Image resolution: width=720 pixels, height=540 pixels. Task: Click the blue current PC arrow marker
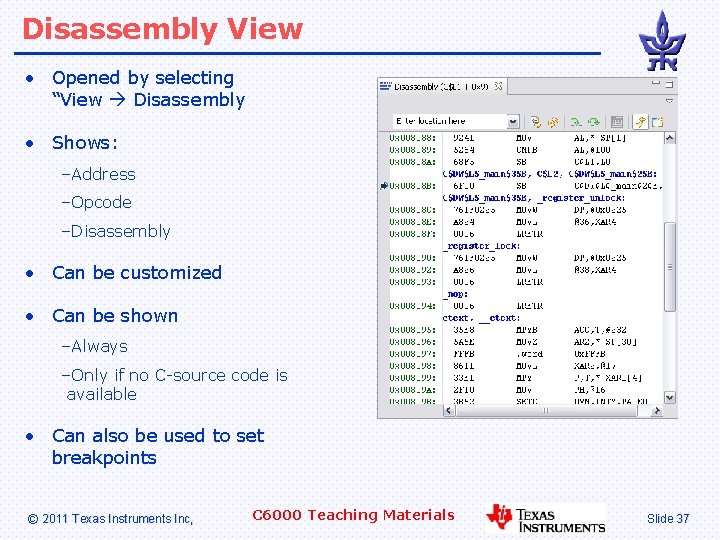tap(384, 186)
